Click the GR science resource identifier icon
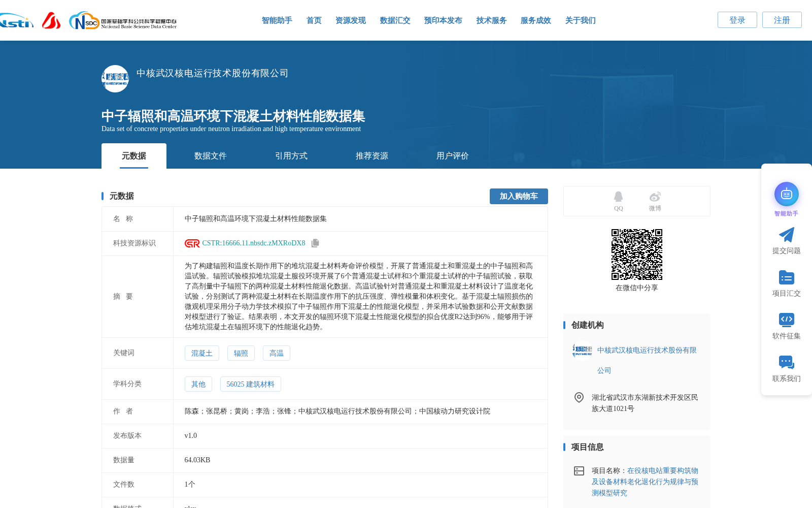Image resolution: width=812 pixels, height=508 pixels. [x=192, y=243]
